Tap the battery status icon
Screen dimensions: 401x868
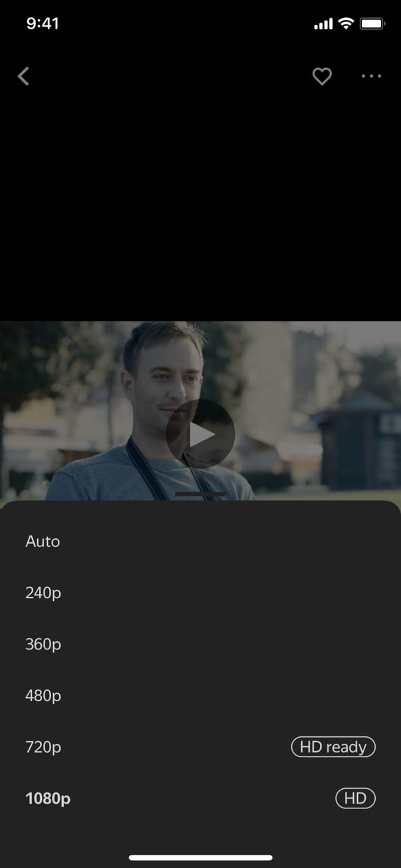click(372, 24)
